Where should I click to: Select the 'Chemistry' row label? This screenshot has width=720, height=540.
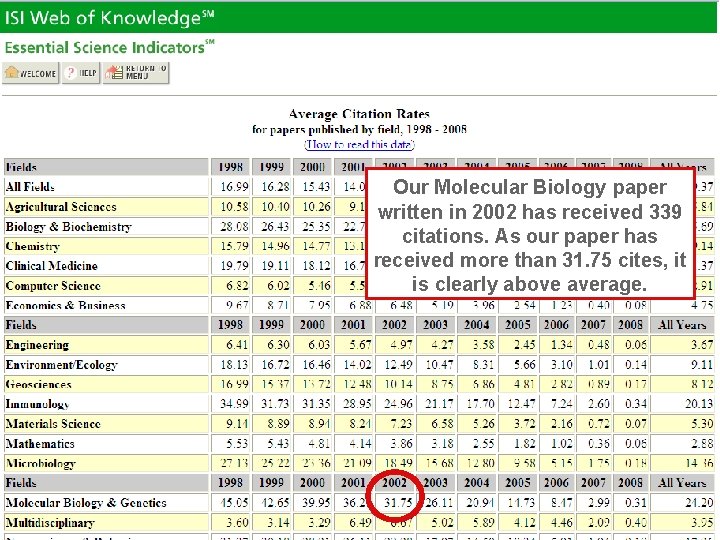[33, 246]
